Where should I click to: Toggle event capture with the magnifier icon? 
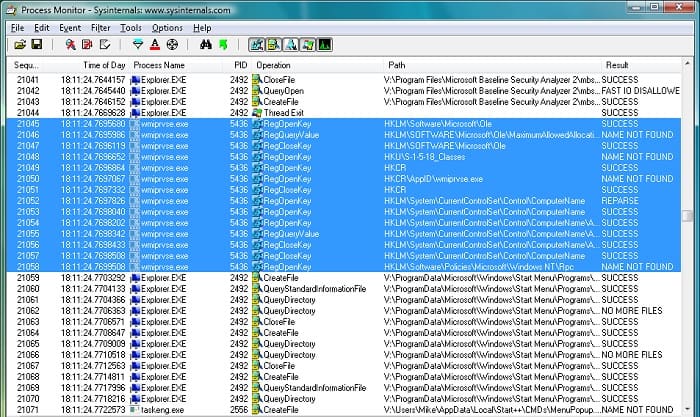click(70, 45)
